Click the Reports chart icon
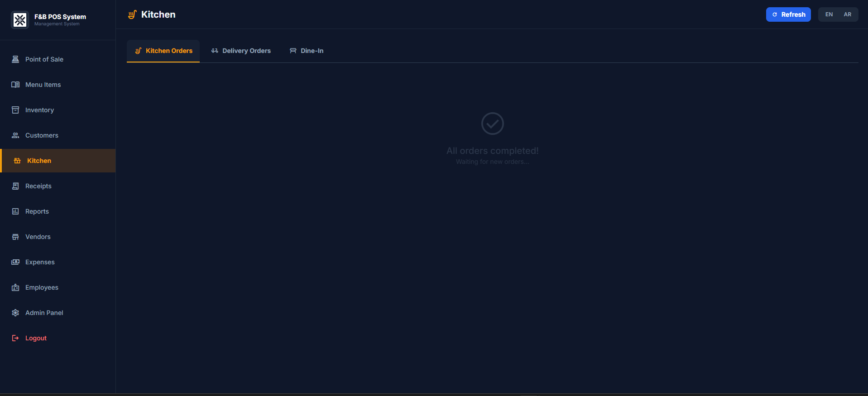 pyautogui.click(x=15, y=211)
